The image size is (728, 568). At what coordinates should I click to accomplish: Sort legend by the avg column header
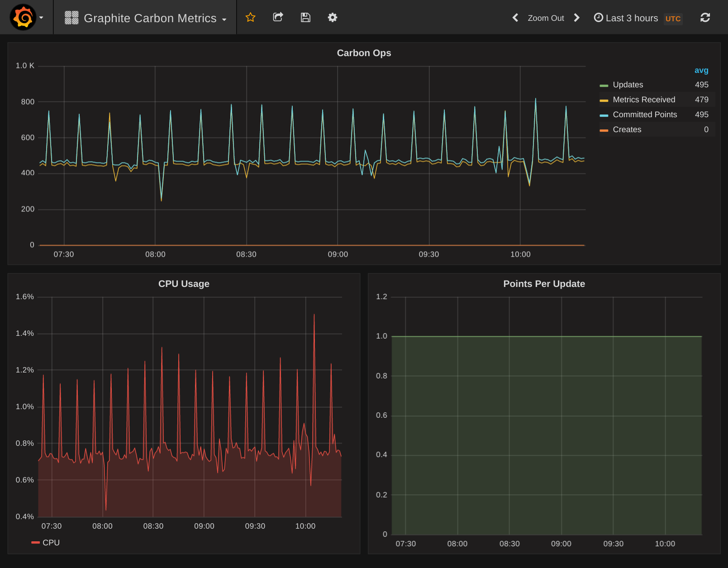(701, 70)
